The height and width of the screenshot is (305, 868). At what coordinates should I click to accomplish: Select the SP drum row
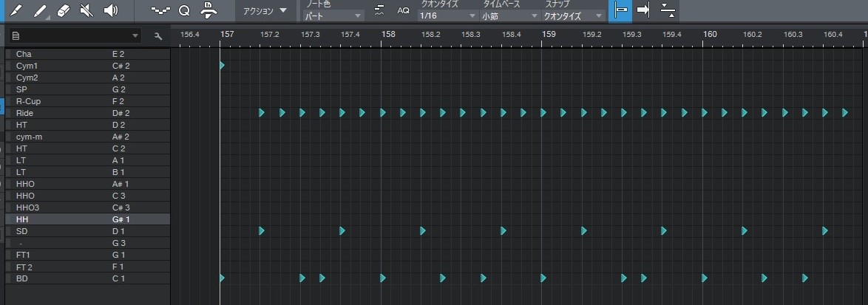(x=87, y=89)
